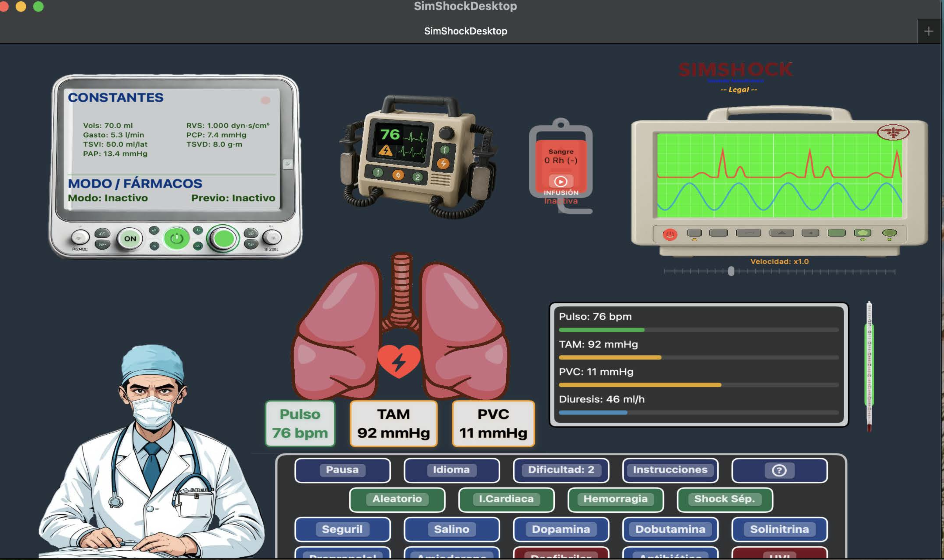The height and width of the screenshot is (560, 944).
Task: Start blood infusion with the play icon
Action: 561,182
